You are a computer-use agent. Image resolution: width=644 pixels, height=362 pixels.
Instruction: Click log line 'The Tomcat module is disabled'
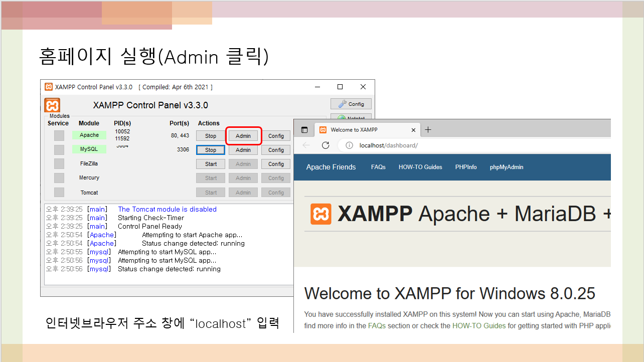pyautogui.click(x=167, y=209)
